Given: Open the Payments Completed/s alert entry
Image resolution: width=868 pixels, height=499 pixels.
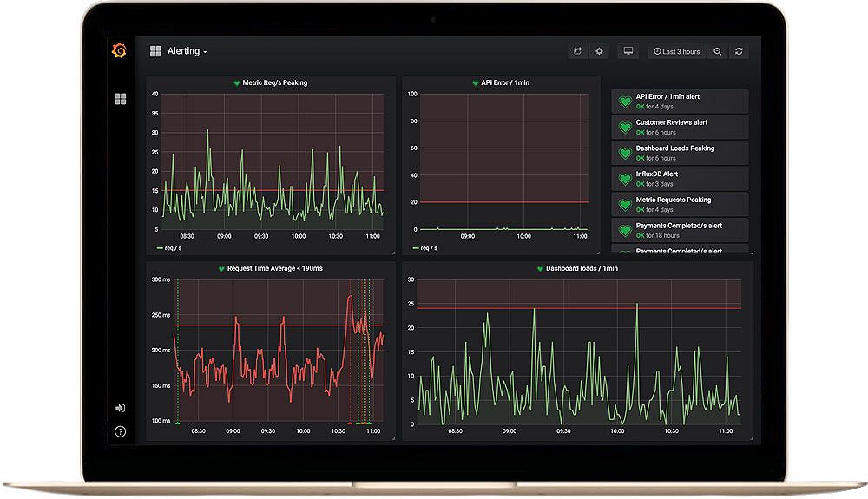Looking at the screenshot, I should point(680,230).
